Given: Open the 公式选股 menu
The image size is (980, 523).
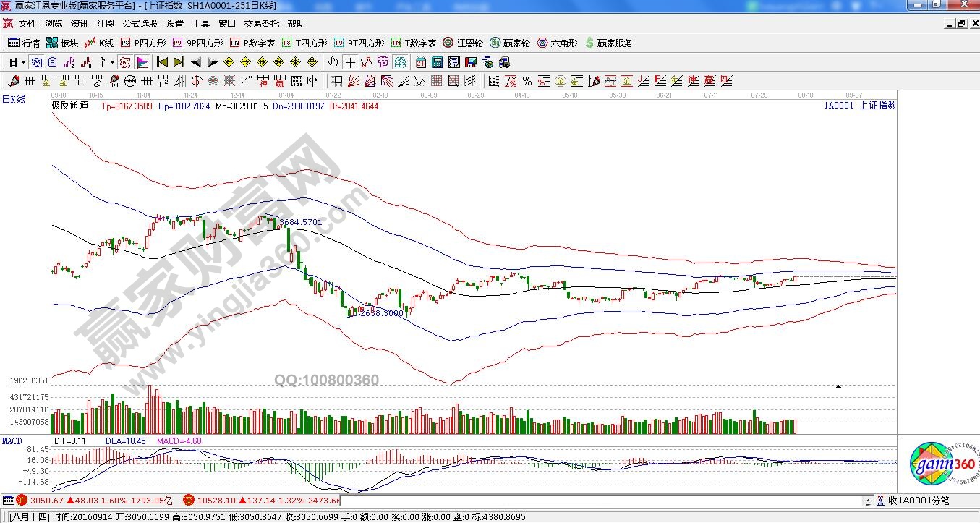Looking at the screenshot, I should coord(140,23).
